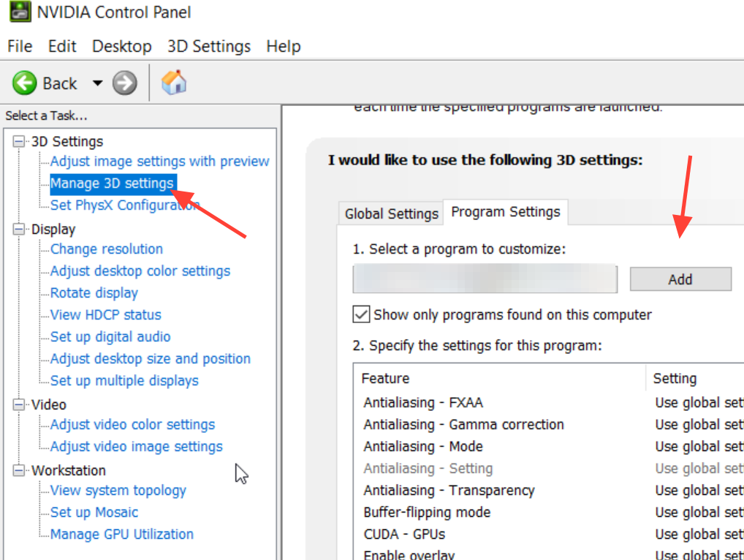Screen dimensions: 744x560
Task: Click the grey Forward arrow icon
Action: [x=124, y=83]
